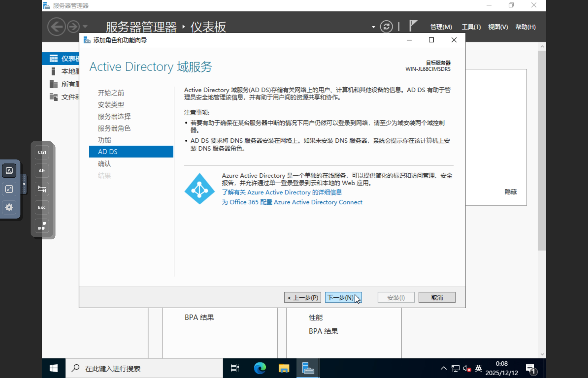Click the back navigation arrow icon

(x=56, y=27)
